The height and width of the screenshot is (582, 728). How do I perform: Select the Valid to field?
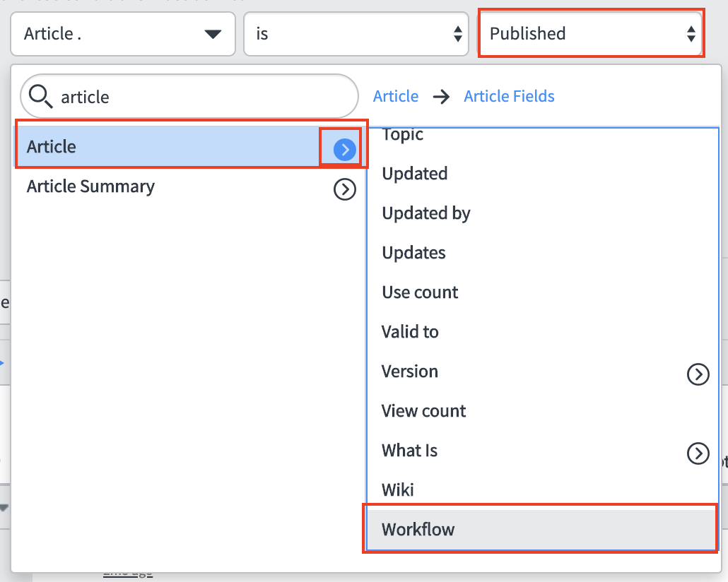tap(410, 332)
